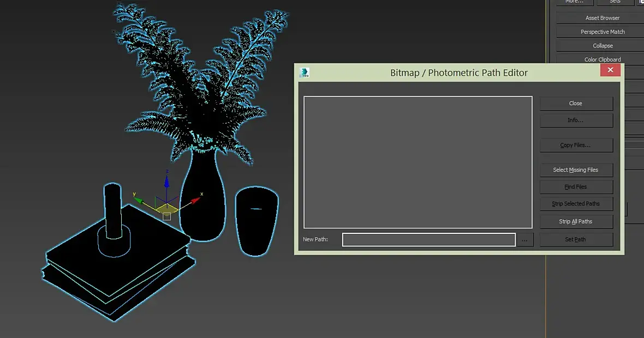This screenshot has width=644, height=338.
Task: Choose Select Missing Files
Action: 576,170
